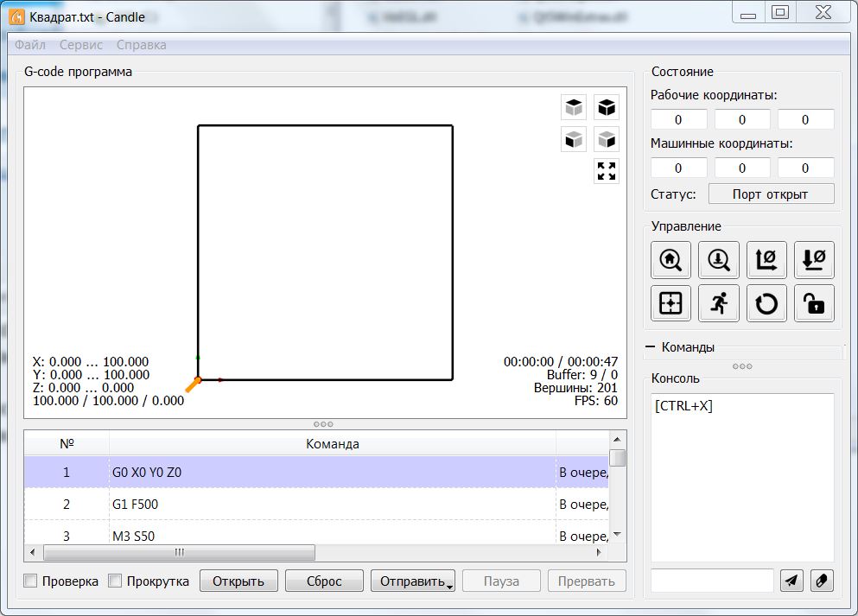Click the table scroll left arrow
Screen dimensions: 858x616
[32, 553]
